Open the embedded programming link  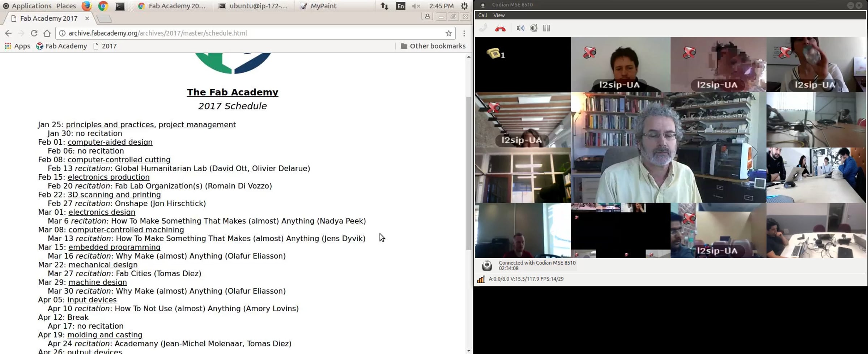[x=114, y=247]
